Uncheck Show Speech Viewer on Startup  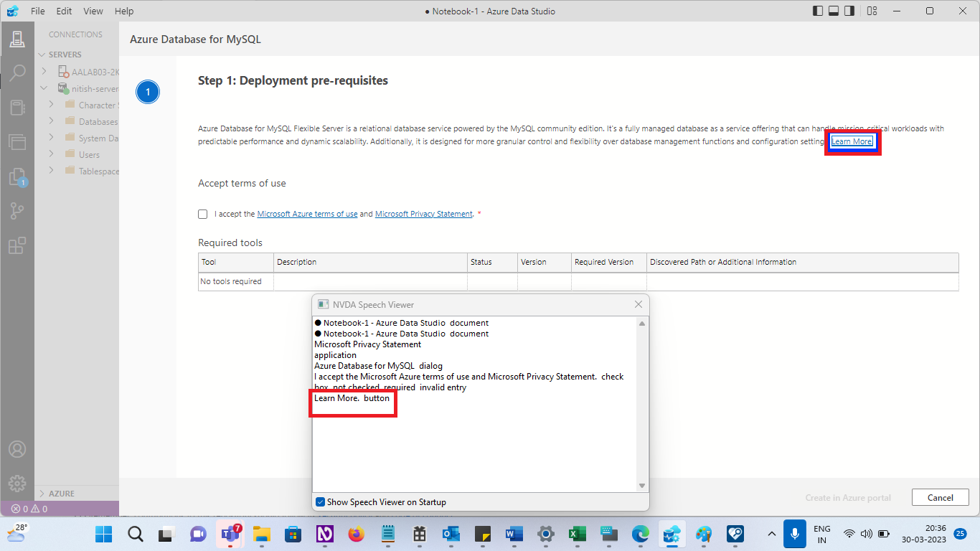click(321, 501)
